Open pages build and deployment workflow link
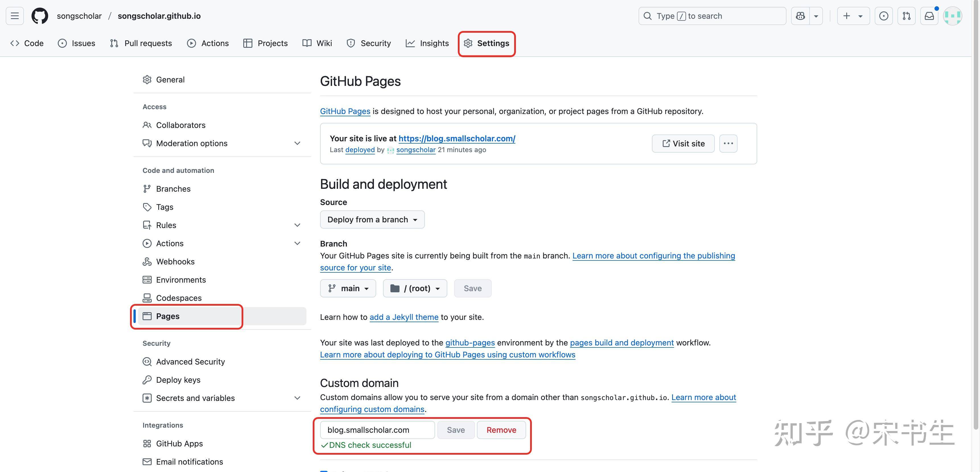980x472 pixels. coord(622,343)
